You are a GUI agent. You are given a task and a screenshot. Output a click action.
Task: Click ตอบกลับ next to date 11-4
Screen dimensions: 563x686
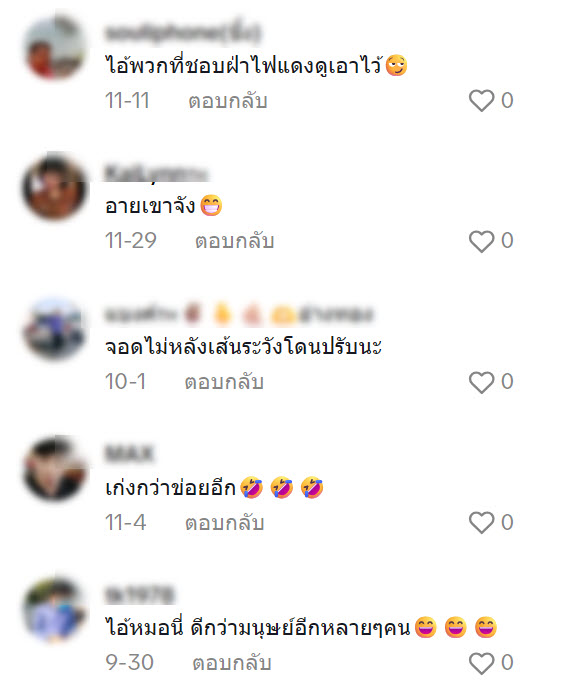pos(224,523)
